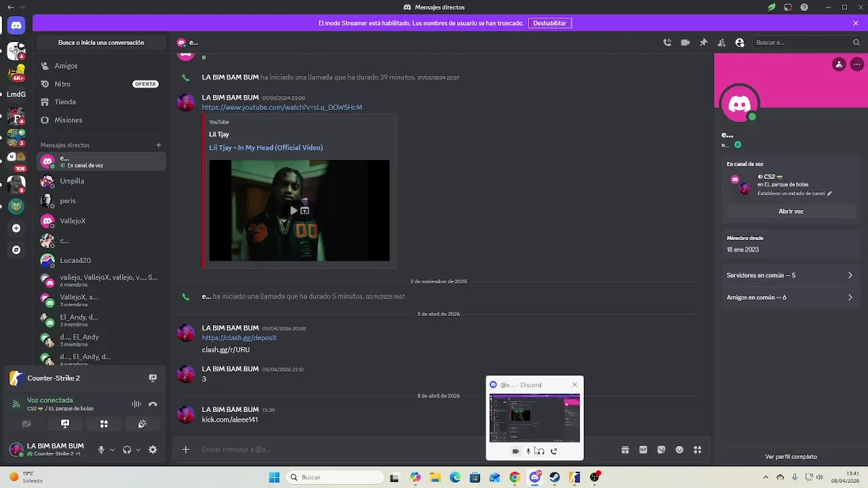The width and height of the screenshot is (868, 488).
Task: Open Discord help question mark icon
Action: click(x=804, y=7)
